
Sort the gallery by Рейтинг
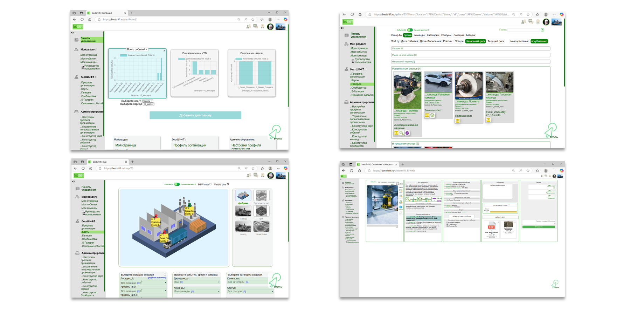point(448,41)
